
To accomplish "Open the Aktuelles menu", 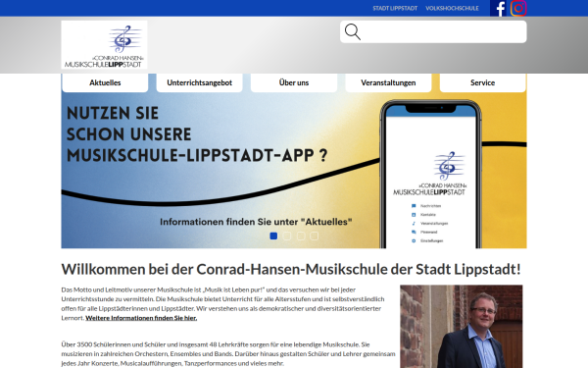I will pyautogui.click(x=105, y=82).
